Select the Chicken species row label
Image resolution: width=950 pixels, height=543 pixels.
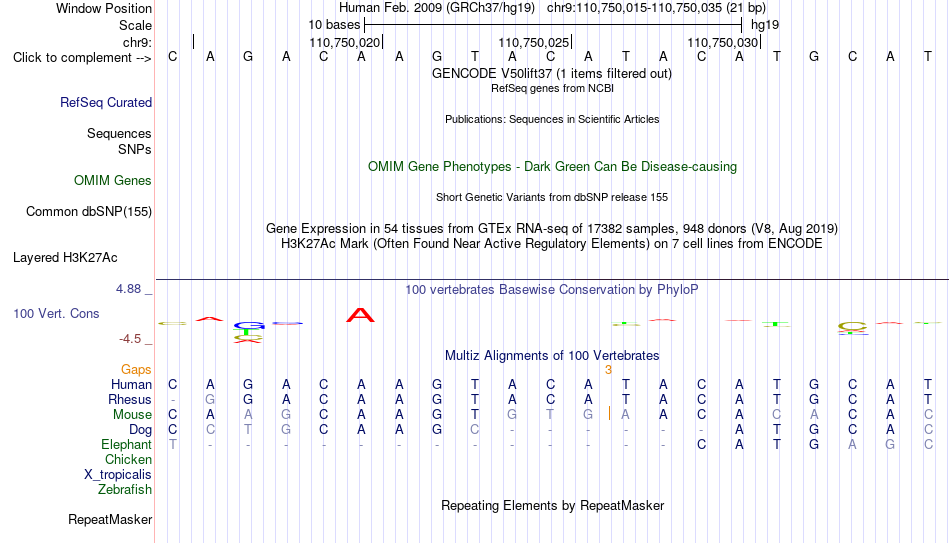coord(128,460)
